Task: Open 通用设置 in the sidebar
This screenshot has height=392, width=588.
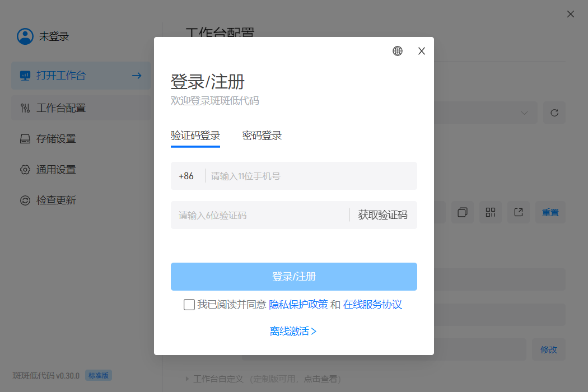Action: (81, 170)
